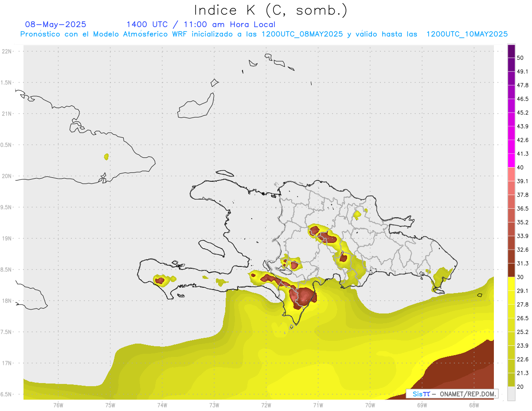532x411 pixels.
Task: Click the 'Indice K (C, somb.)' title
Action: click(271, 11)
